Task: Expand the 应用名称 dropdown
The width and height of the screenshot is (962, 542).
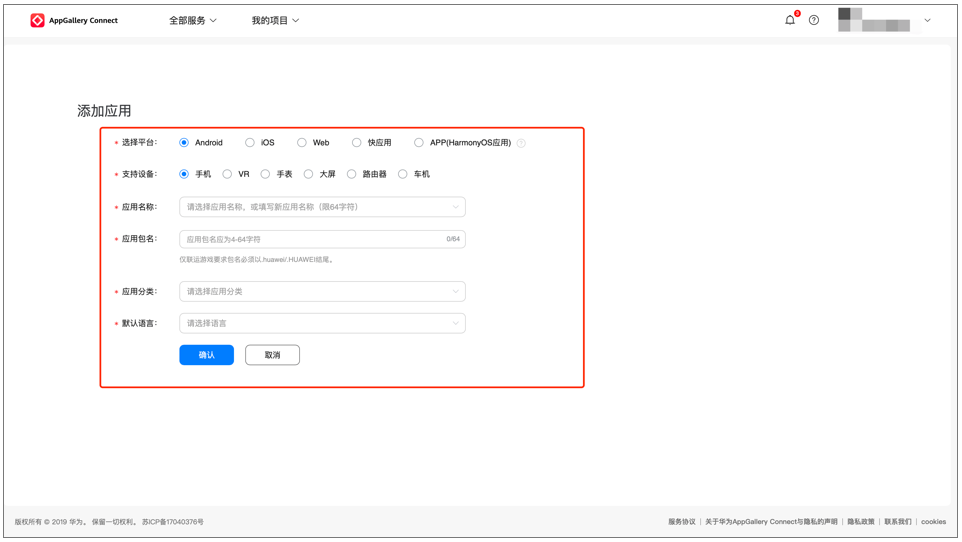Action: 322,207
